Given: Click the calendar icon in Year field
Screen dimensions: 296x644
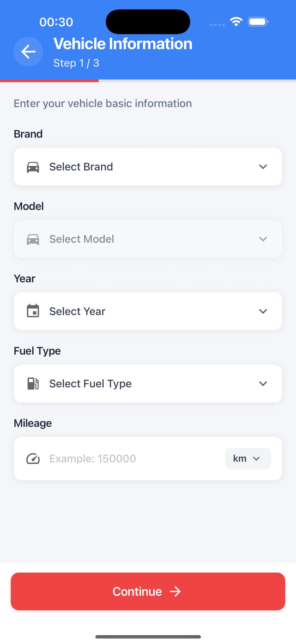Looking at the screenshot, I should click(x=33, y=311).
